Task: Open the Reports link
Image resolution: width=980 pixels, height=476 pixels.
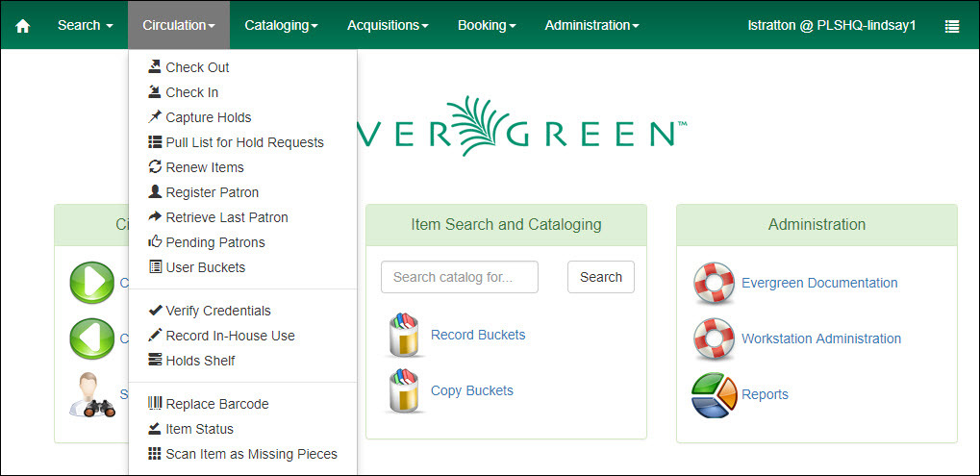Action: 765,395
